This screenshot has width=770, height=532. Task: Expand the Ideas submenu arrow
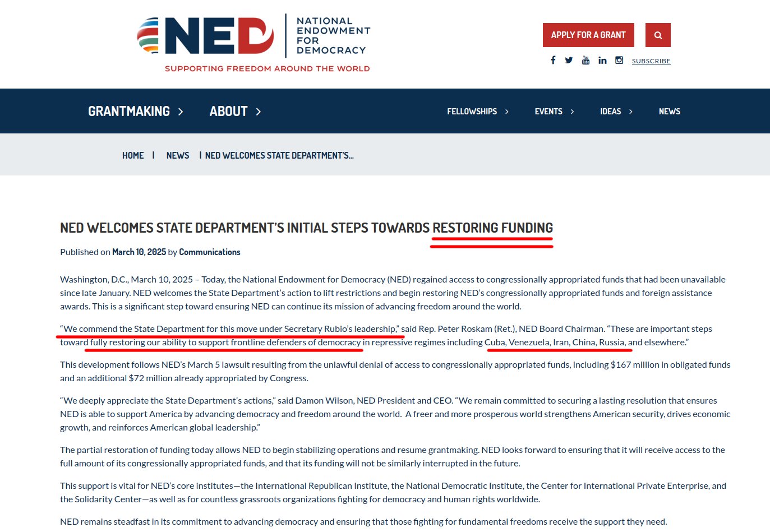(x=630, y=112)
